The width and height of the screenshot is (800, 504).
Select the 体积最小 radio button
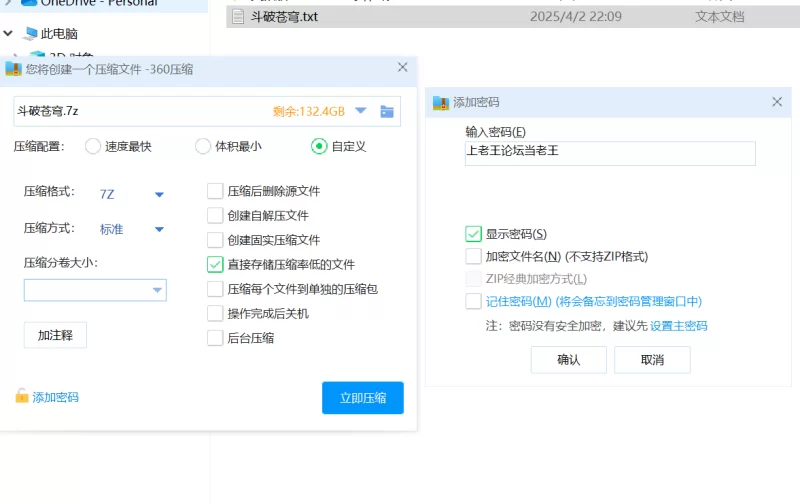click(203, 146)
